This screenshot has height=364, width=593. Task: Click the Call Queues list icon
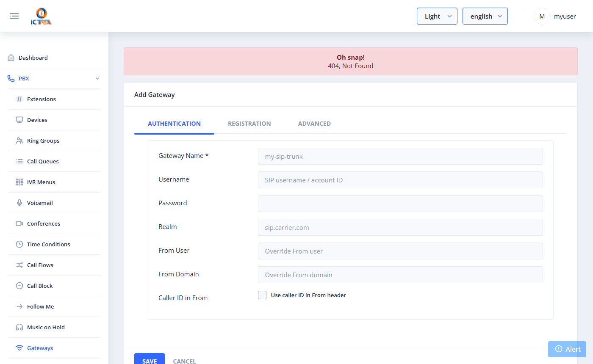click(x=19, y=161)
